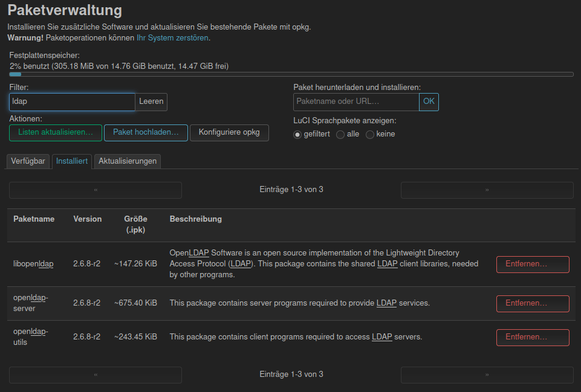This screenshot has width=581, height=392.
Task: Click the top next page » button
Action: [x=487, y=190]
